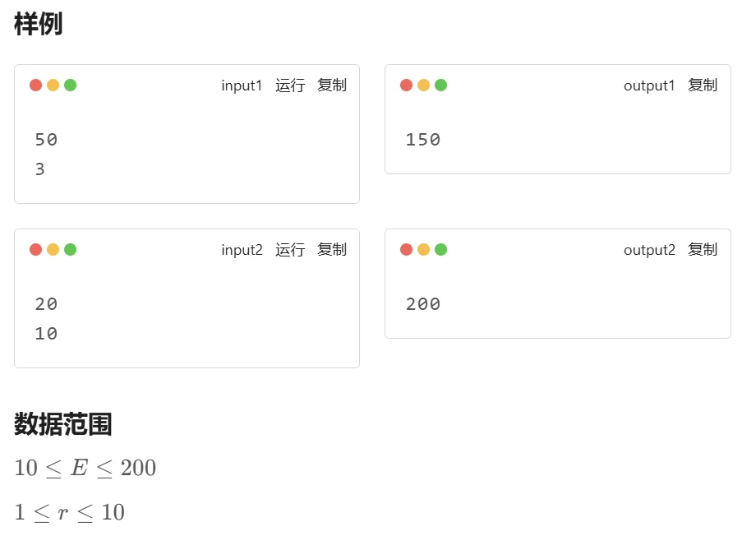756x536 pixels.
Task: Copy input1 sample using 复制
Action: [x=332, y=85]
